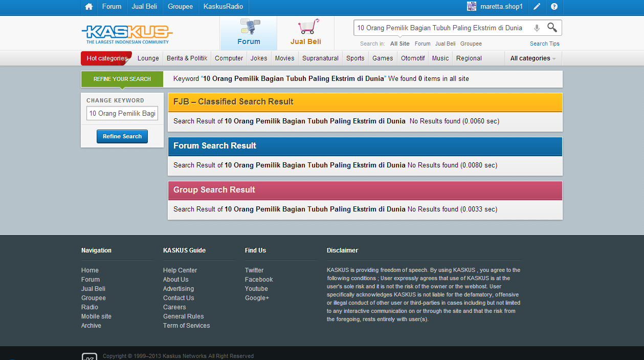Expand the All categories dropdown
Image resolution: width=644 pixels, height=360 pixels.
point(533,58)
